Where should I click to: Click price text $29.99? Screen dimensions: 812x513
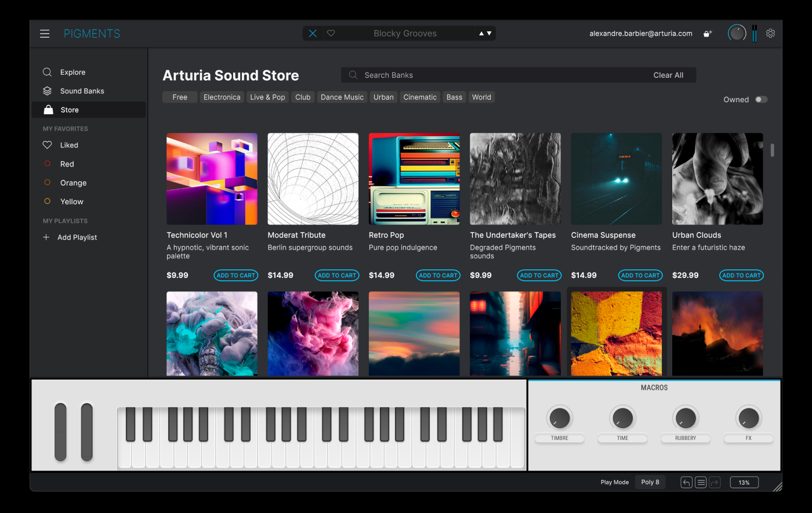click(x=686, y=276)
